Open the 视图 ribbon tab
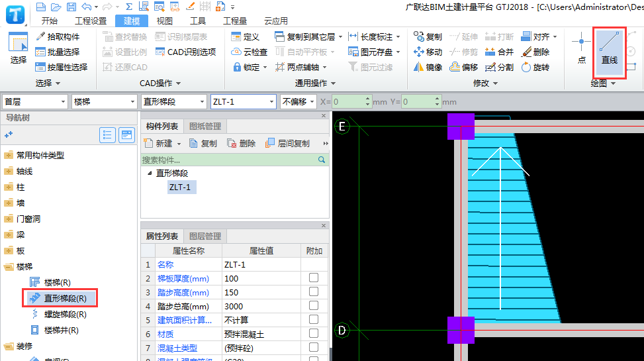644x361 pixels. pos(165,21)
